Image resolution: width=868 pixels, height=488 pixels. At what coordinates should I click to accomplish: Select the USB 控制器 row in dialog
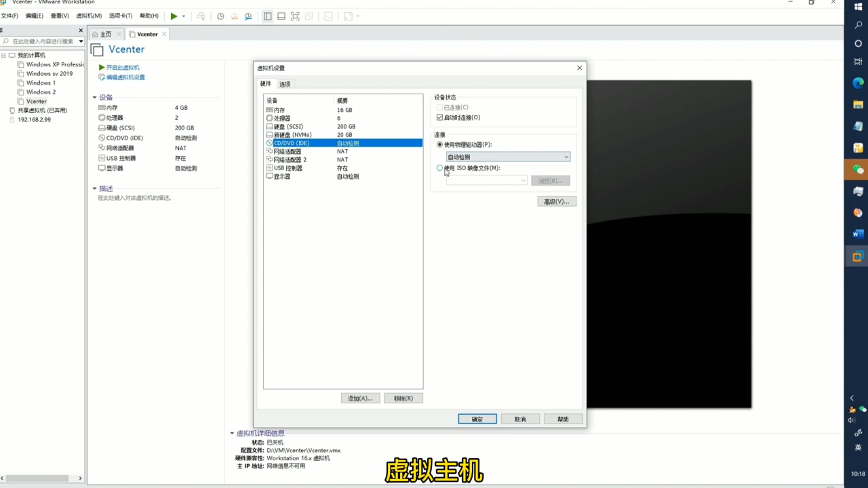[x=343, y=168]
